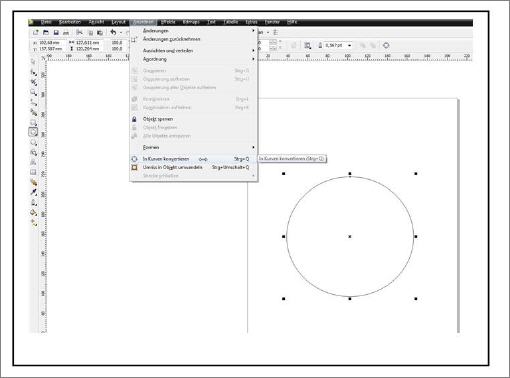
Task: Choose Umriss in Objekt umwandeln entry
Action: (x=193, y=167)
